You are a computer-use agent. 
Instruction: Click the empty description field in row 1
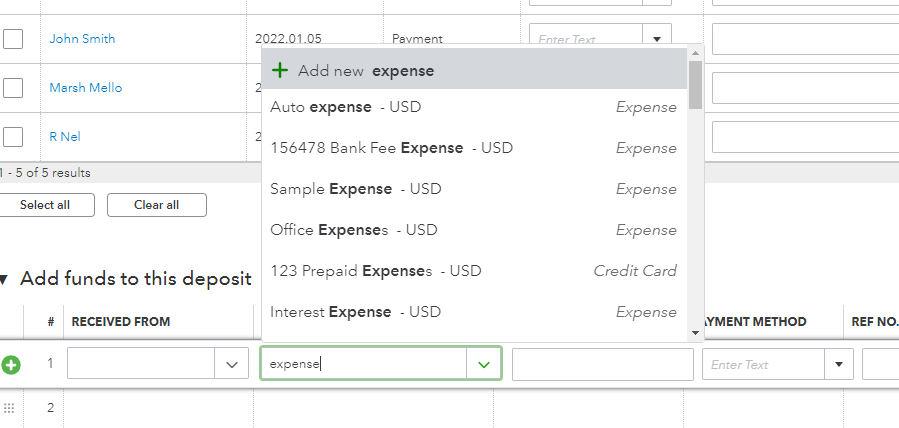[x=603, y=364]
